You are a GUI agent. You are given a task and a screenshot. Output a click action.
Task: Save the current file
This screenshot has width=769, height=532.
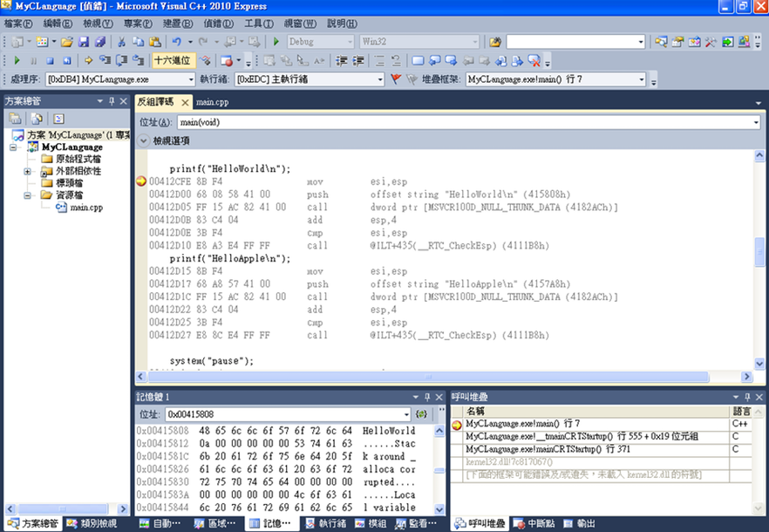(x=84, y=42)
